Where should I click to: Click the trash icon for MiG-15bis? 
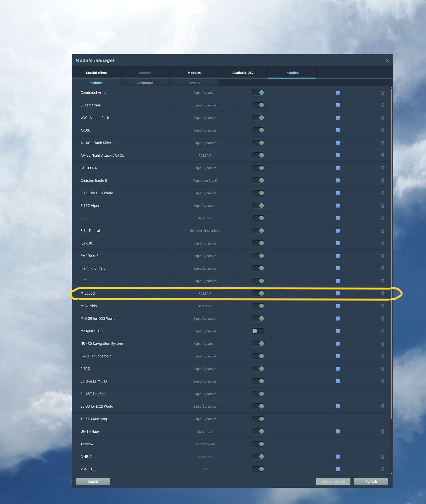(383, 306)
